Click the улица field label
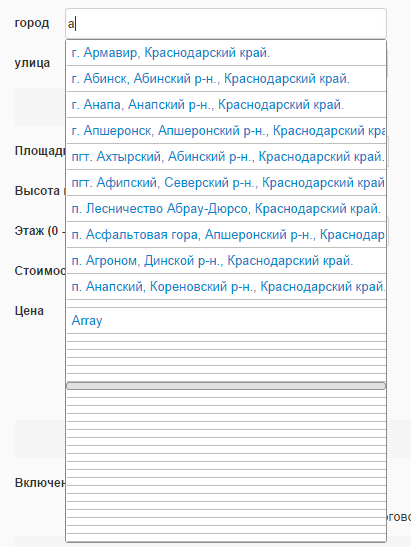Image resolution: width=411 pixels, height=547 pixels. (32, 63)
